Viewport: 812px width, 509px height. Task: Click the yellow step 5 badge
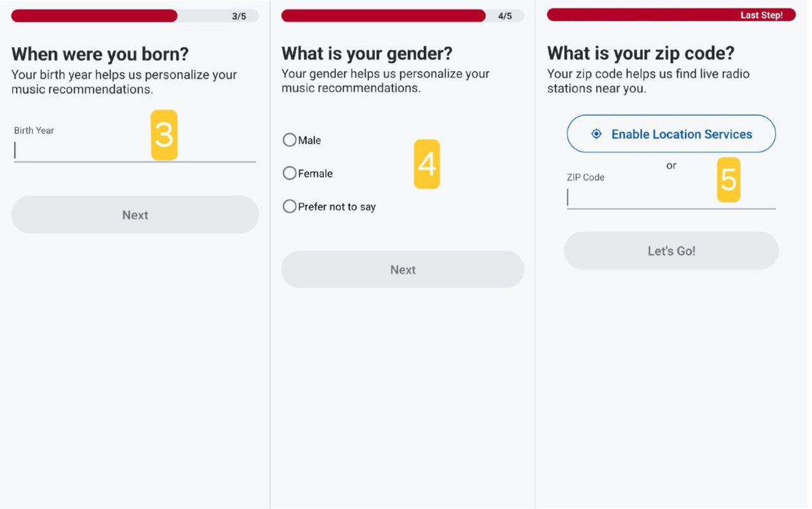(x=729, y=180)
